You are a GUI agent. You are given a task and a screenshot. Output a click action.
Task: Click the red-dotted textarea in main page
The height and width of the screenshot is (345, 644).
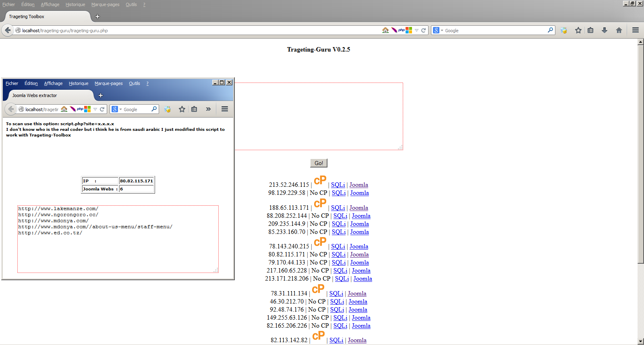319,116
